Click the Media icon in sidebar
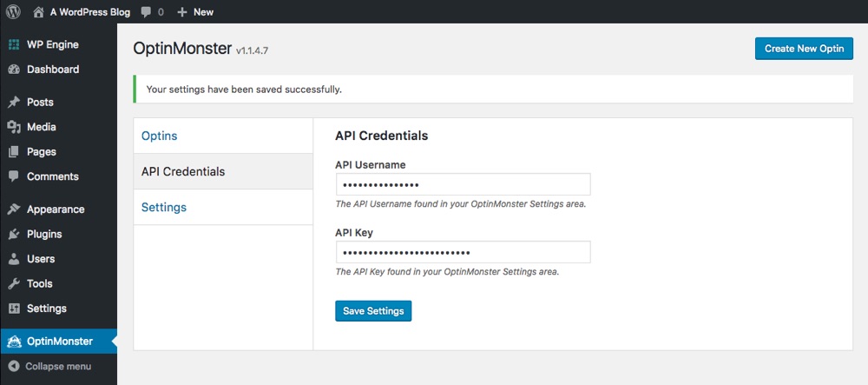Viewport: 868px width, 385px height. coord(14,128)
